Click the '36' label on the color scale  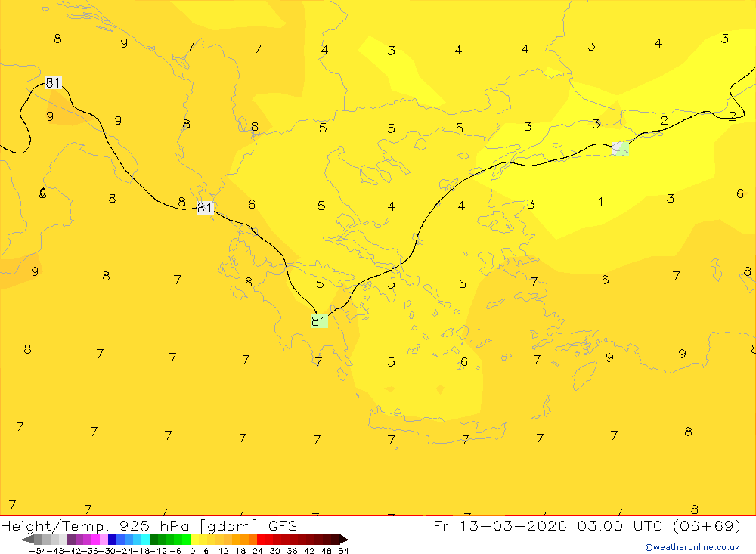click(292, 551)
